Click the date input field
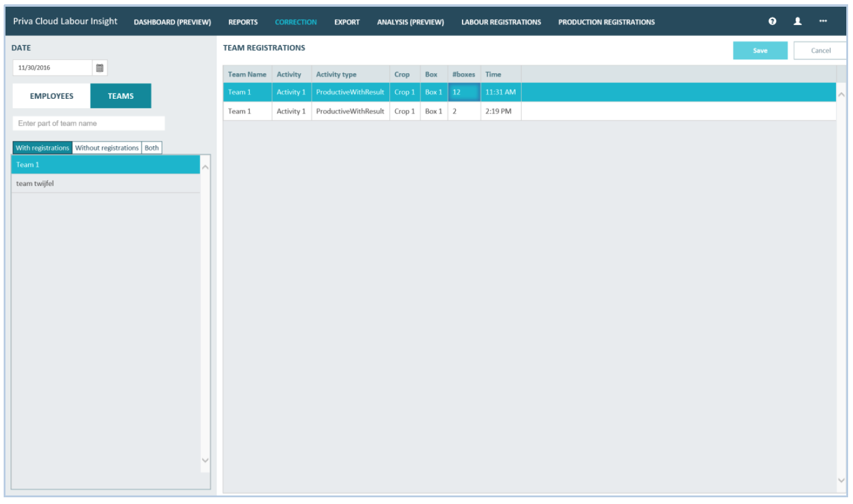Image resolution: width=853 pixels, height=504 pixels. click(52, 68)
